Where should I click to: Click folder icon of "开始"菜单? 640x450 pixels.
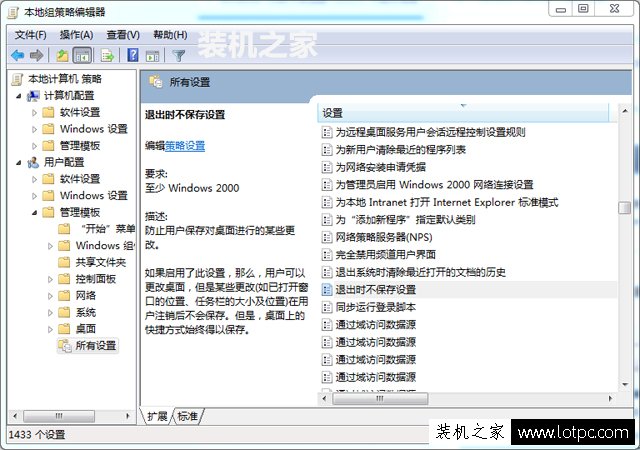pyautogui.click(x=64, y=229)
